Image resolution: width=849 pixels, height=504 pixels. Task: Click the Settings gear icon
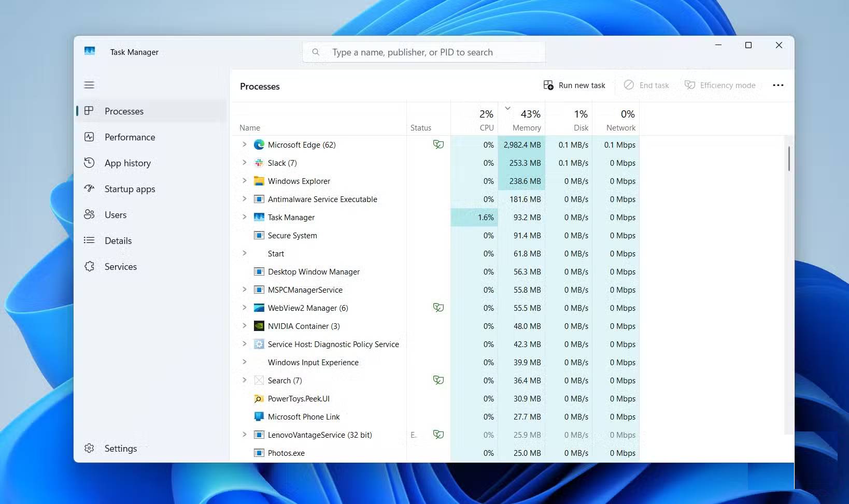(89, 449)
